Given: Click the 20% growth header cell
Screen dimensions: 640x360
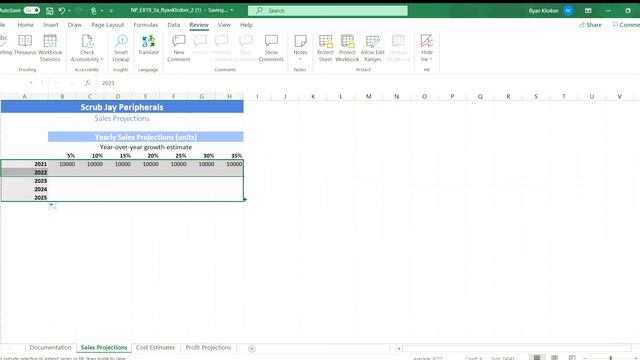Looking at the screenshot, I should click(146, 156).
